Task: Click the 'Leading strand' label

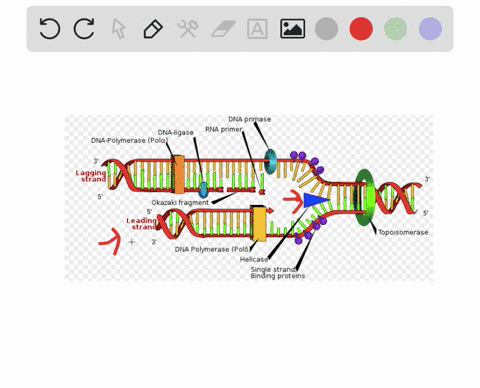Action: tap(142, 224)
